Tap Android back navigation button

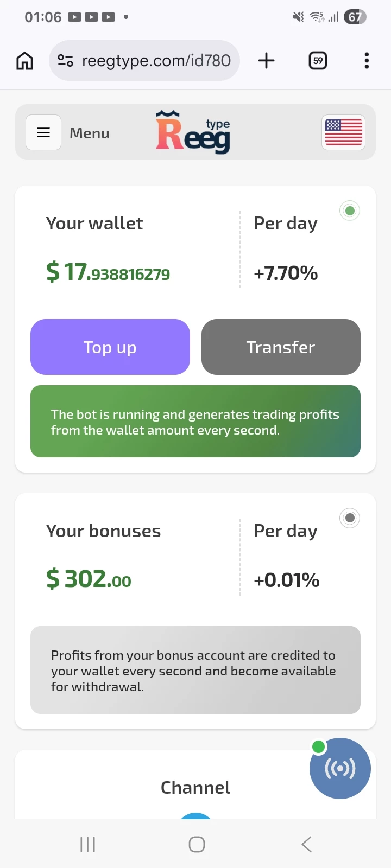(306, 844)
